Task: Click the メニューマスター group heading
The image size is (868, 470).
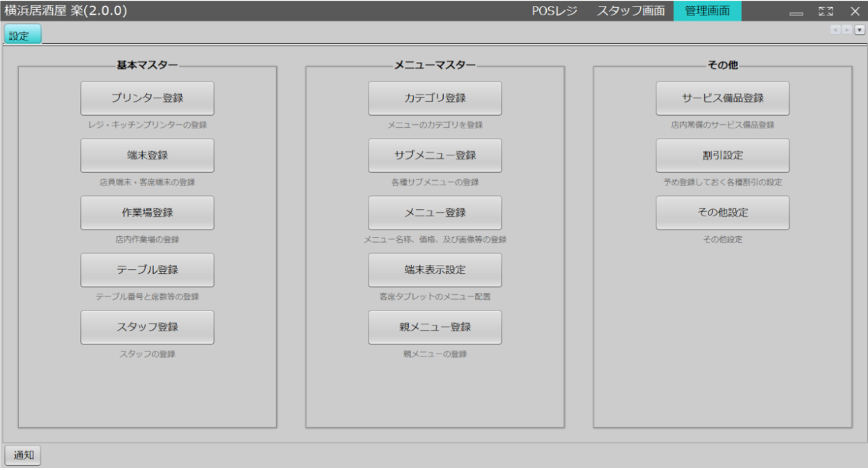Action: pyautogui.click(x=435, y=65)
